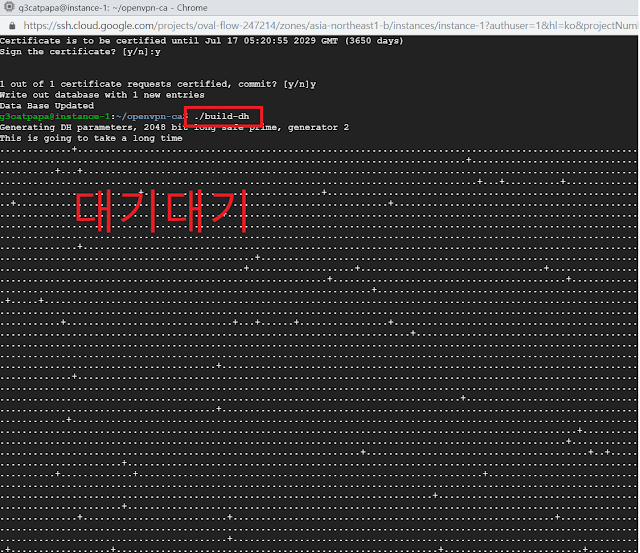Click the line 'Certificate is to be certified until Jul 17'
640x553 pixels.
pyautogui.click(x=202, y=41)
